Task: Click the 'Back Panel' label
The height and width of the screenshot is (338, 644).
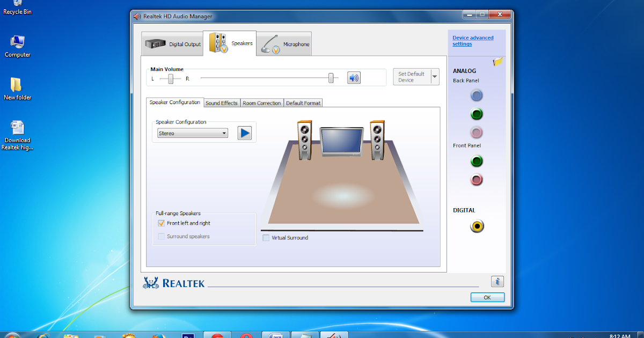Action: pos(466,80)
